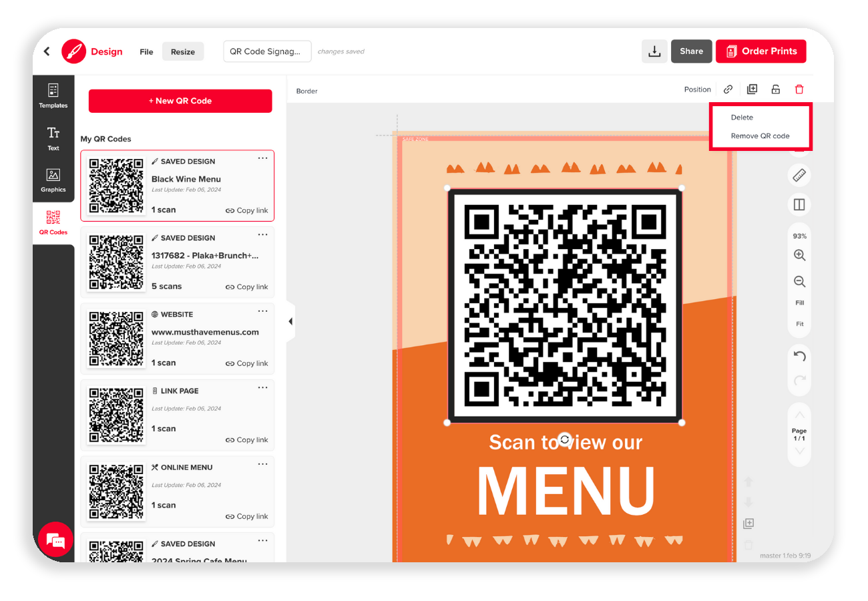This screenshot has width=868, height=601.
Task: Open the File menu
Action: pos(146,51)
